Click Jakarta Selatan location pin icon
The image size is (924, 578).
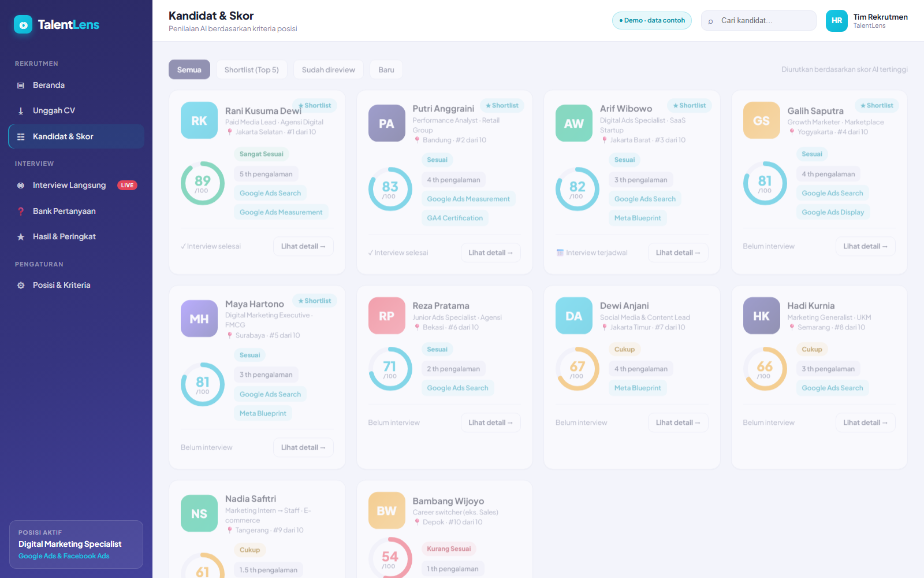point(230,132)
